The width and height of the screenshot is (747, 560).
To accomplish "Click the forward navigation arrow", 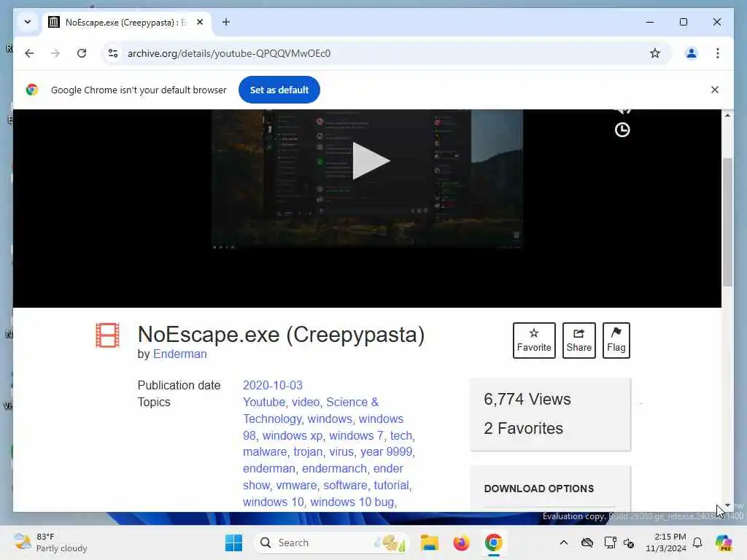I will (x=55, y=53).
